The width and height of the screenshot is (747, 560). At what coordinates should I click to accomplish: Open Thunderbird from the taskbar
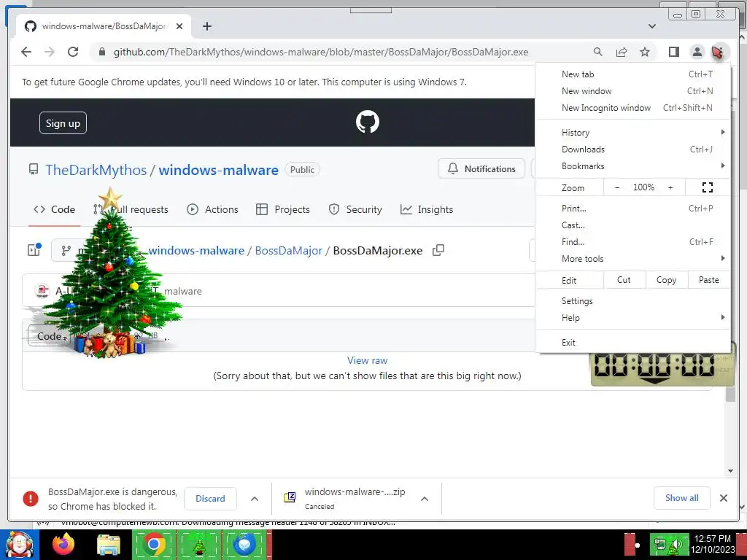tap(244, 545)
